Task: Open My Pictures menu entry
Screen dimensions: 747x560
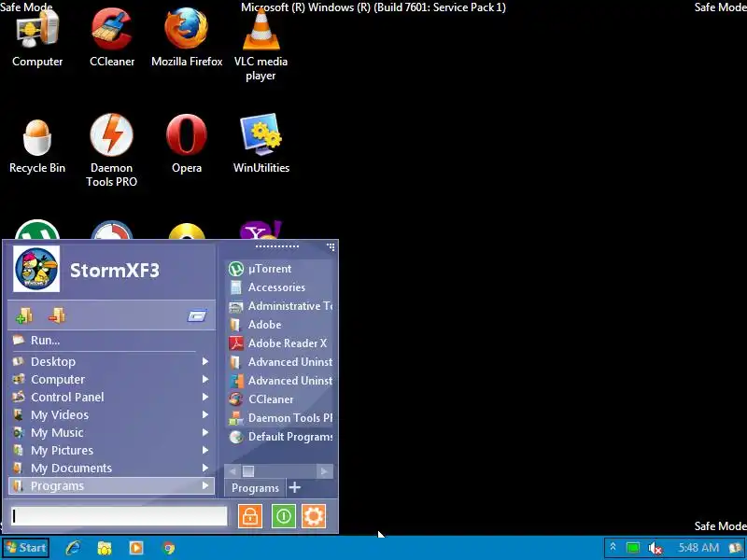Action: (111, 451)
